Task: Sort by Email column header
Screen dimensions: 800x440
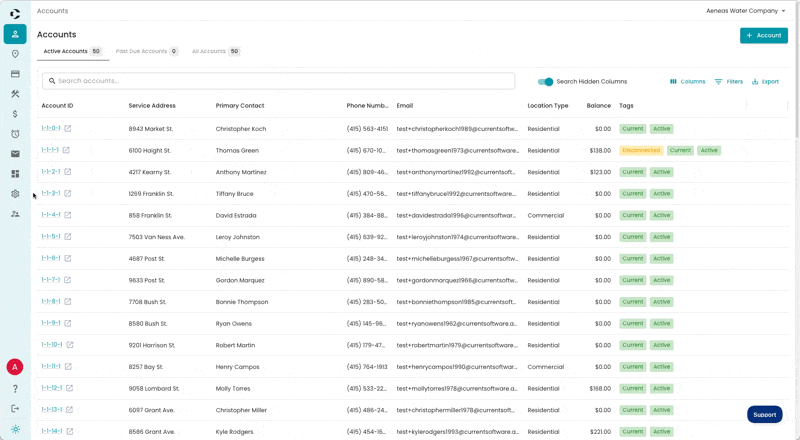Action: 405,106
